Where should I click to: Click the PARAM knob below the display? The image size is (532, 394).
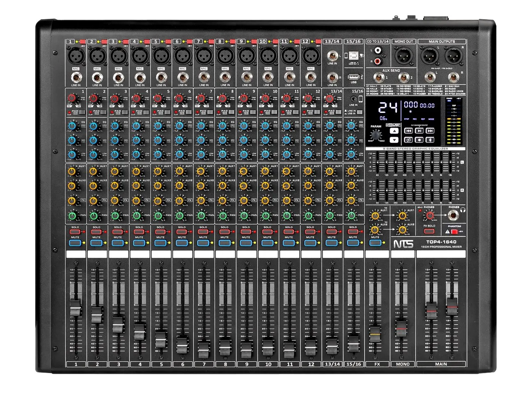click(x=376, y=135)
